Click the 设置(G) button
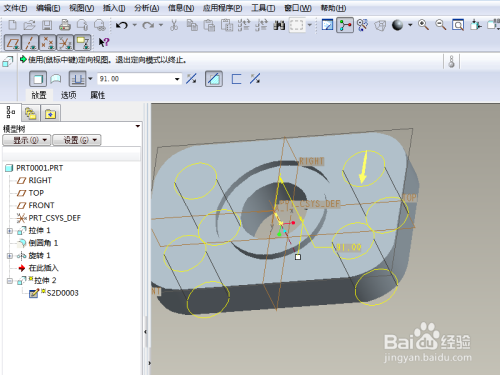The image size is (500, 375). coord(77,140)
